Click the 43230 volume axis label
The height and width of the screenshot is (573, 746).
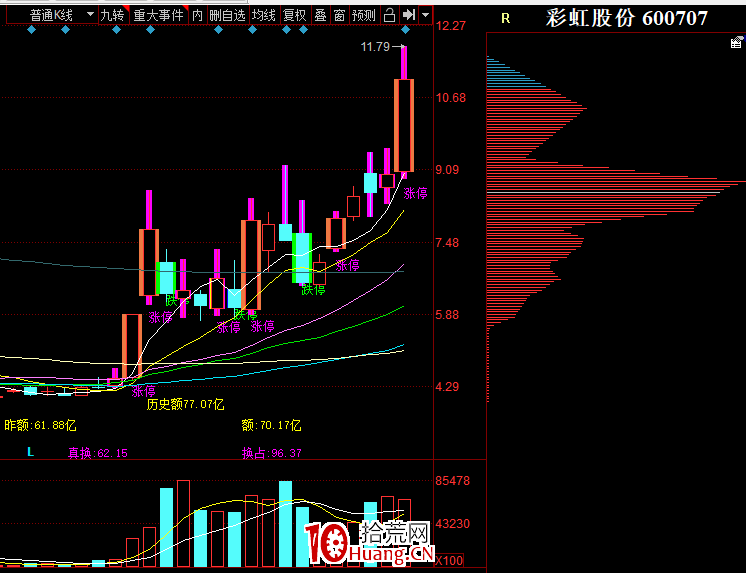click(452, 524)
